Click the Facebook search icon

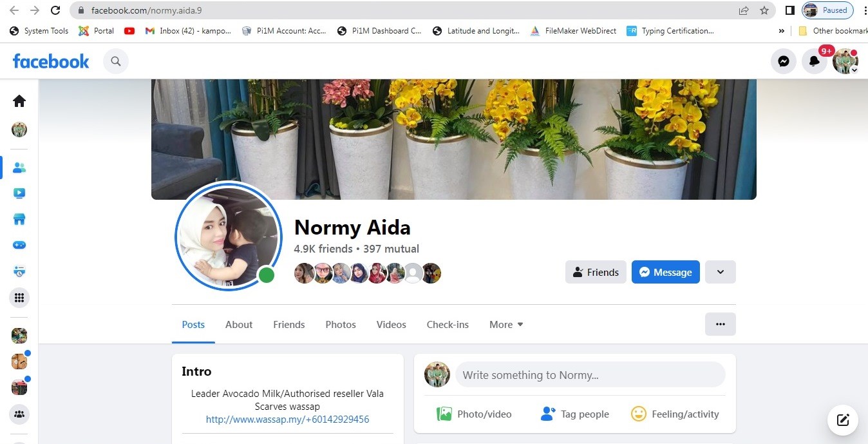pyautogui.click(x=116, y=61)
